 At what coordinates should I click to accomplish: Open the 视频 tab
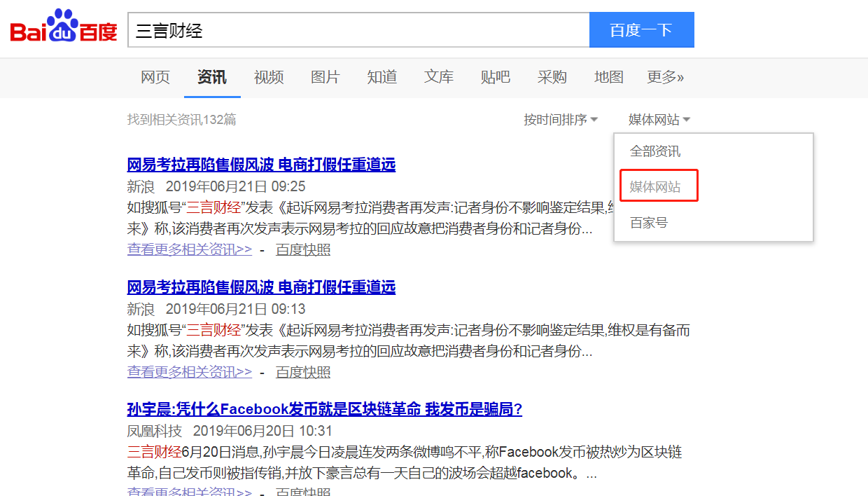[269, 77]
